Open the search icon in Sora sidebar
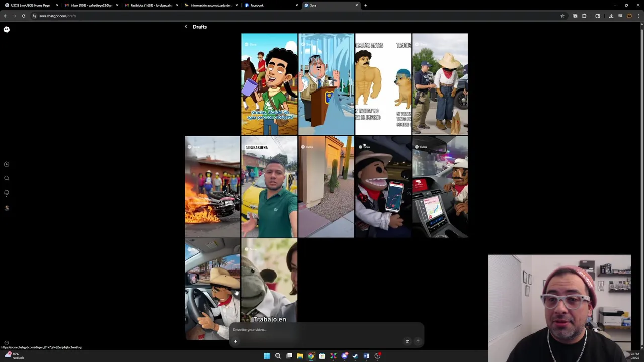644x362 pixels. [7, 178]
